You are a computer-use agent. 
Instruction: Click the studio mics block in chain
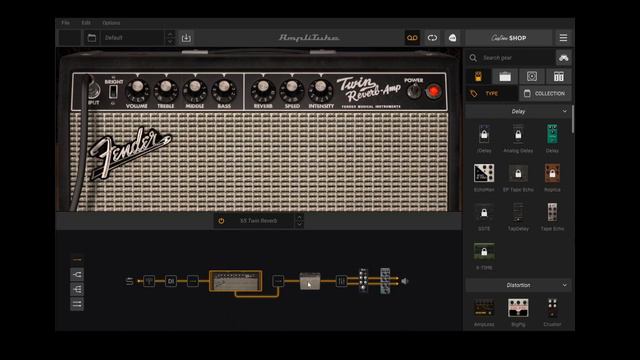pos(363,281)
